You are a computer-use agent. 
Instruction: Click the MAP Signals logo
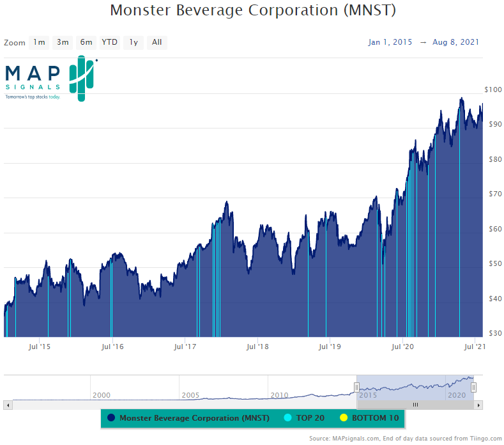(x=52, y=79)
